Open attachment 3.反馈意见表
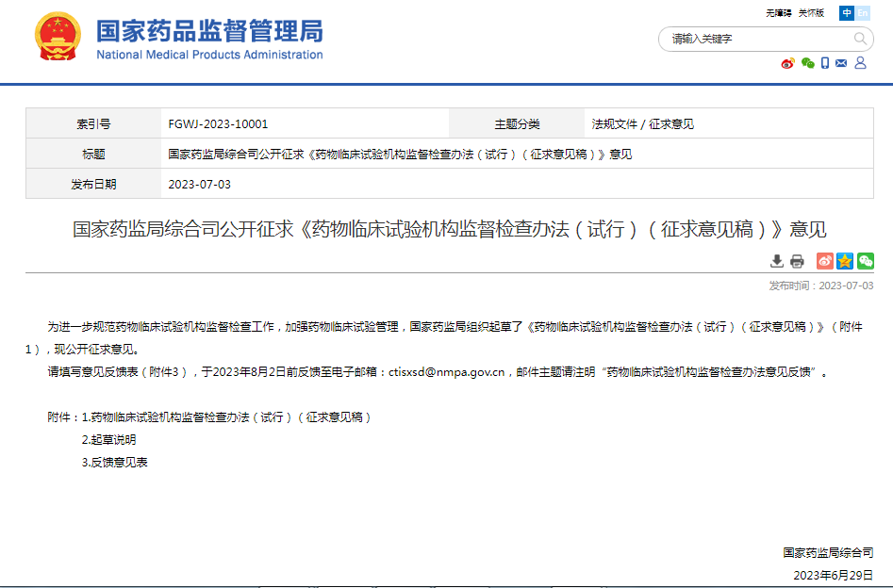Image resolution: width=893 pixels, height=588 pixels. point(114,463)
